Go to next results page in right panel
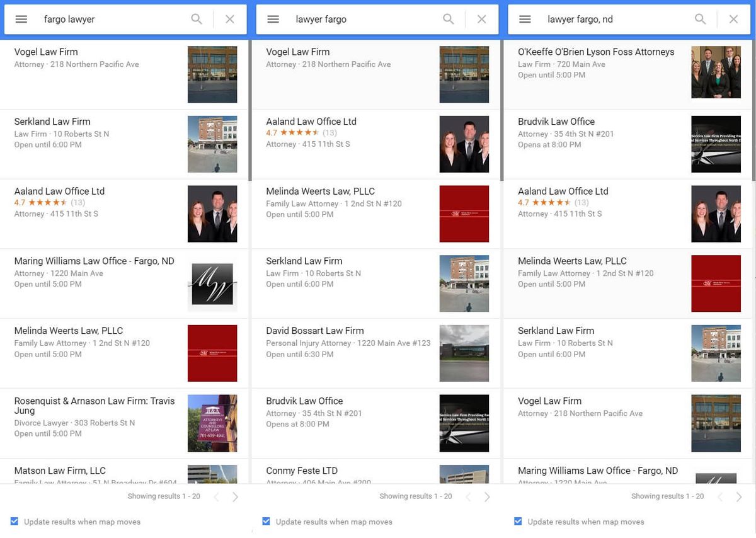 739,497
